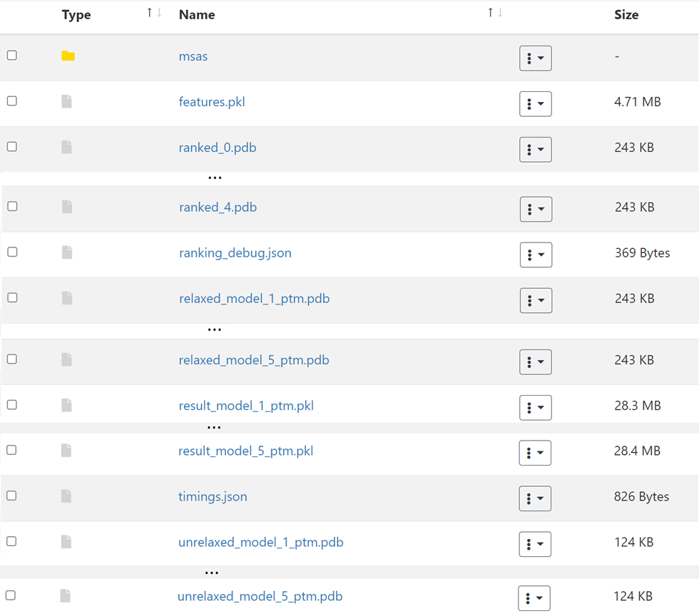Open options dropdown for result_model_5_ptm.pkl

click(x=535, y=453)
